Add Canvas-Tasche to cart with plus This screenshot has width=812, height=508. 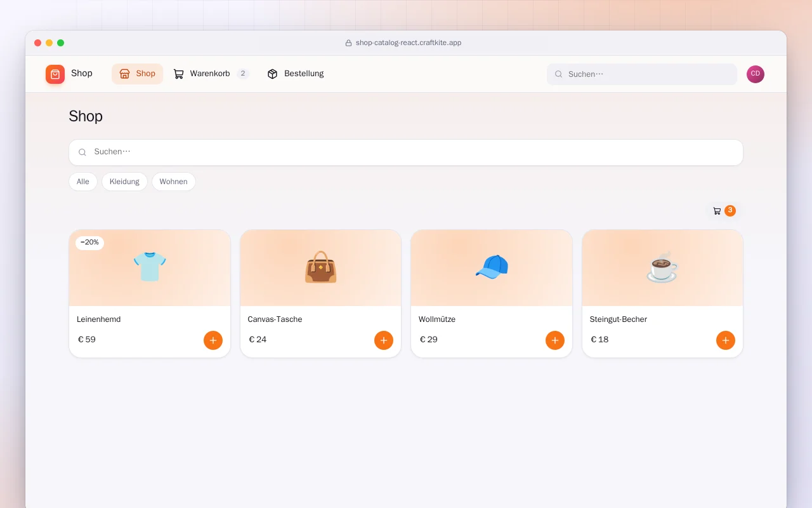384,340
